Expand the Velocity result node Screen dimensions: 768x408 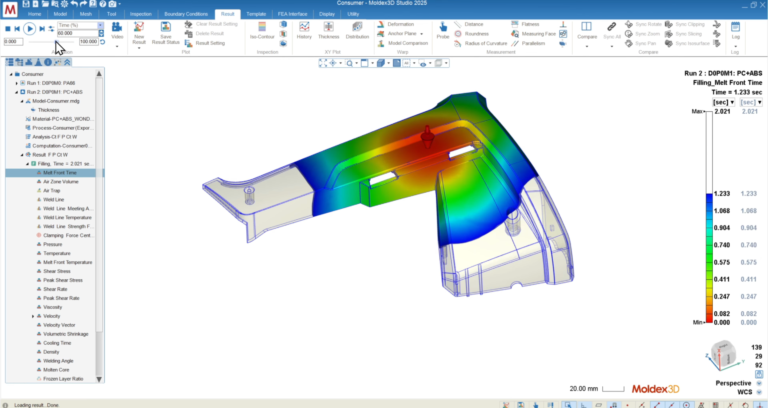coord(33,316)
